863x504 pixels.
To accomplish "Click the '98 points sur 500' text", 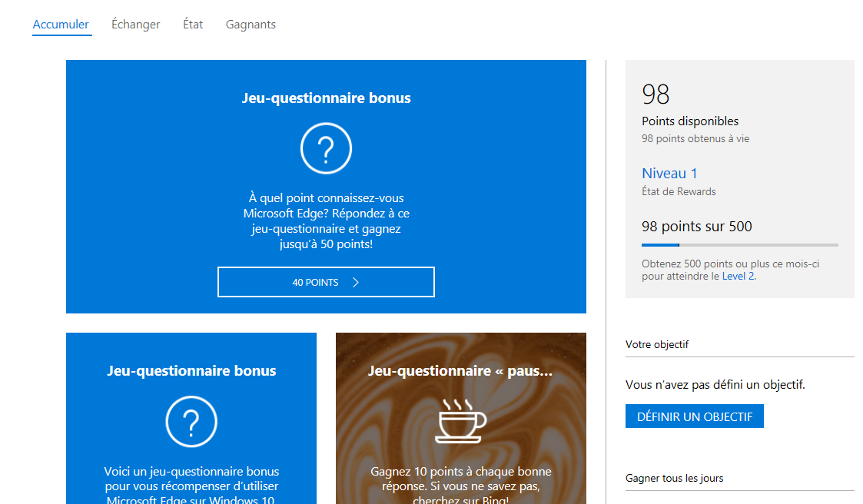I will pos(696,226).
